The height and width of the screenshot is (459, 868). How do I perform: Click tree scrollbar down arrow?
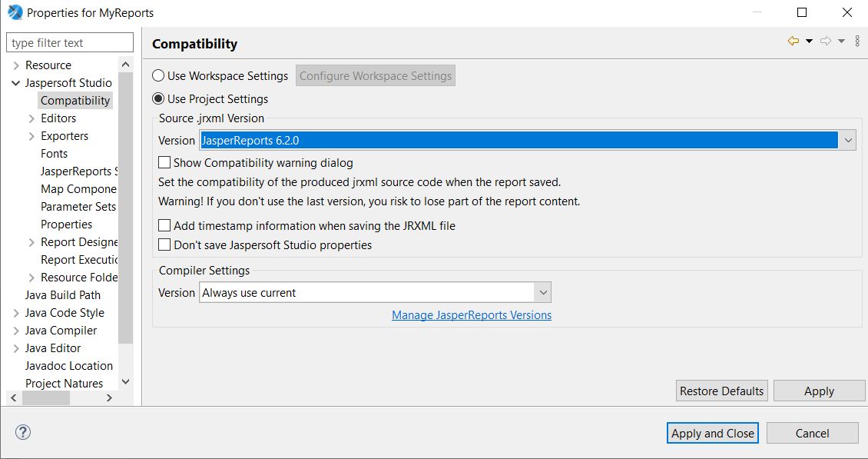click(126, 382)
